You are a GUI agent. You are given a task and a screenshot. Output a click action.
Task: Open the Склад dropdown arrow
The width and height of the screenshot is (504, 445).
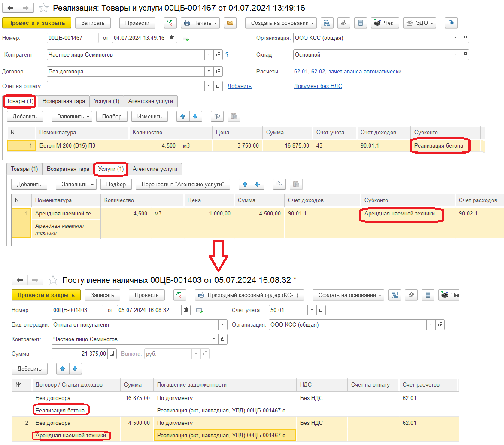tap(455, 55)
